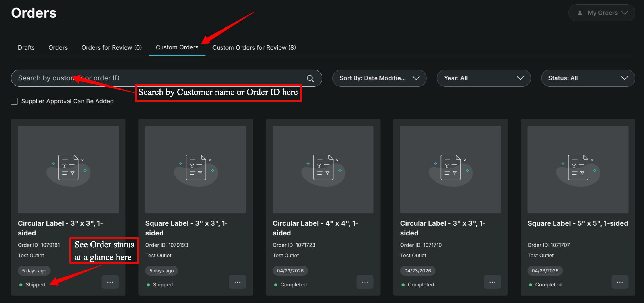Open the Status: All filter dropdown
The width and height of the screenshot is (644, 303).
click(588, 78)
